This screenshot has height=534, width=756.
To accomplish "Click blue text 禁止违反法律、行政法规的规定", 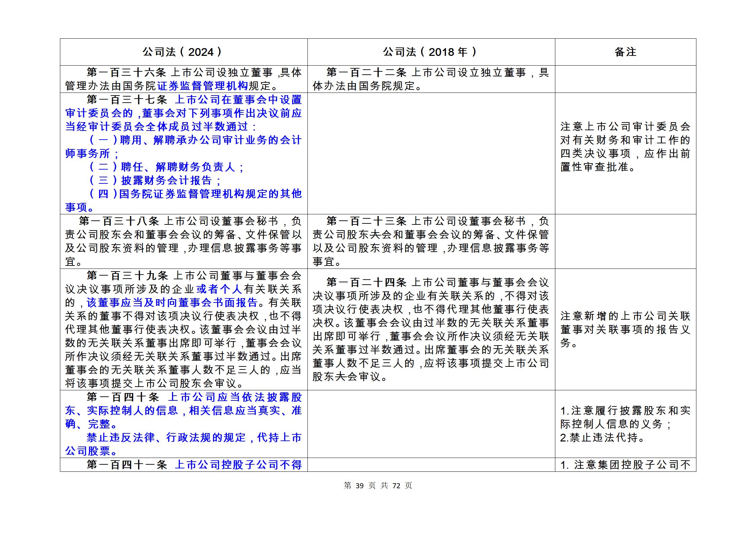I will tap(166, 437).
